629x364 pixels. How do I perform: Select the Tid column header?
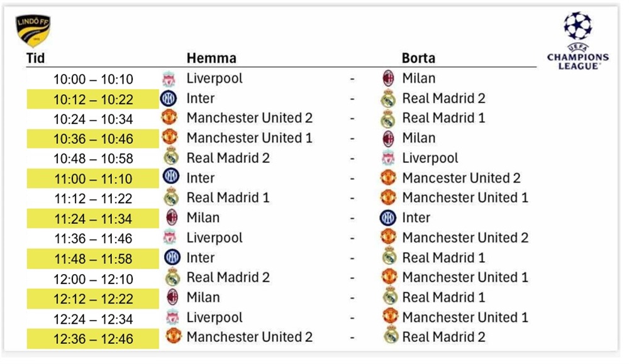(35, 58)
